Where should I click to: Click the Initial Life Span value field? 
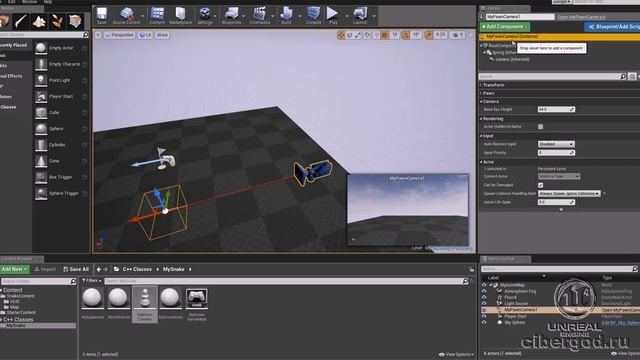click(556, 202)
